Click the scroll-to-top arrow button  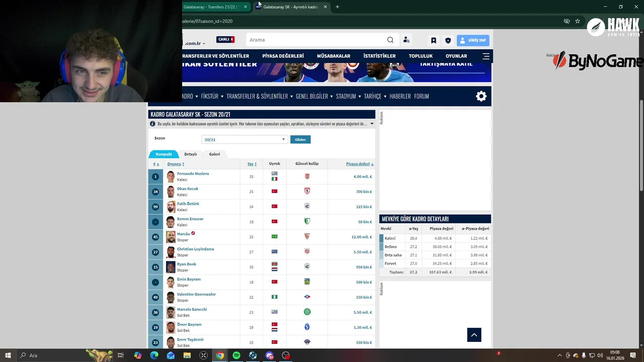tap(474, 335)
